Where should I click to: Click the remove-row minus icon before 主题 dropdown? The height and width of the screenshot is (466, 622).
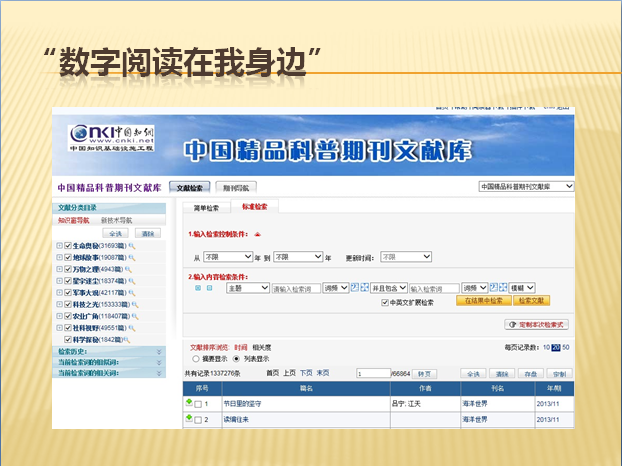click(210, 288)
